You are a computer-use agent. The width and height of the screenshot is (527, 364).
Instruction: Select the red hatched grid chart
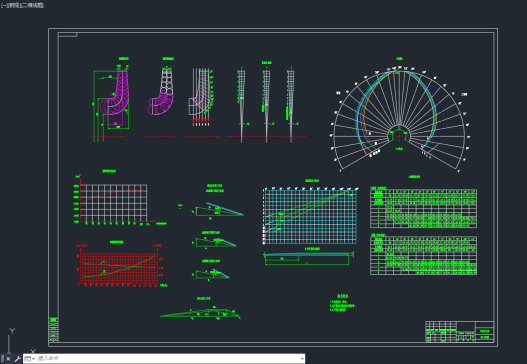click(x=119, y=268)
